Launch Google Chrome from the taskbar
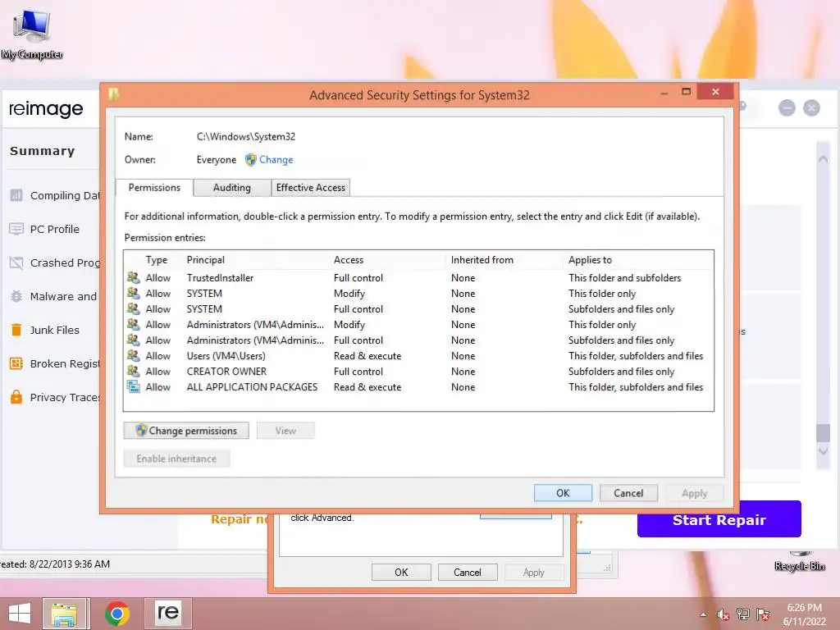 117,614
